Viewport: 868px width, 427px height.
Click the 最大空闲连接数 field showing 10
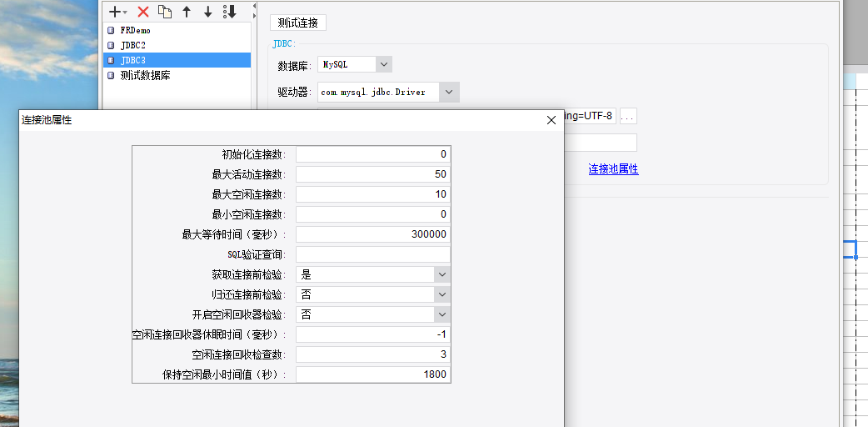(373, 194)
